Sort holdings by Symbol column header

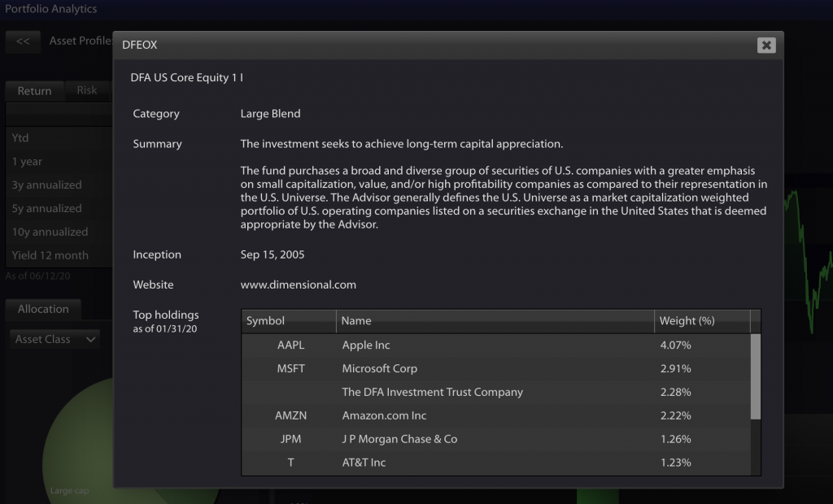(x=289, y=321)
